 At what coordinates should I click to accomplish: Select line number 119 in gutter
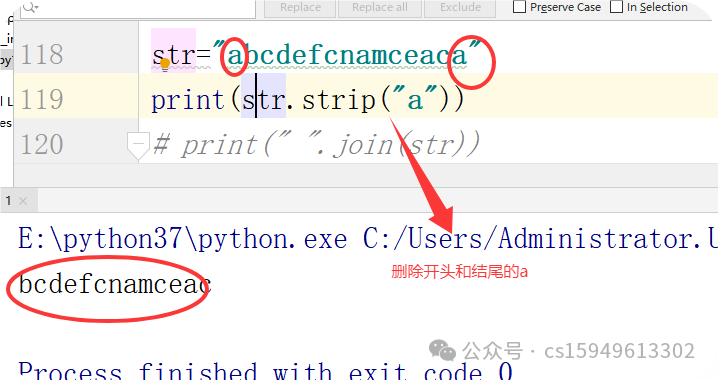point(42,99)
